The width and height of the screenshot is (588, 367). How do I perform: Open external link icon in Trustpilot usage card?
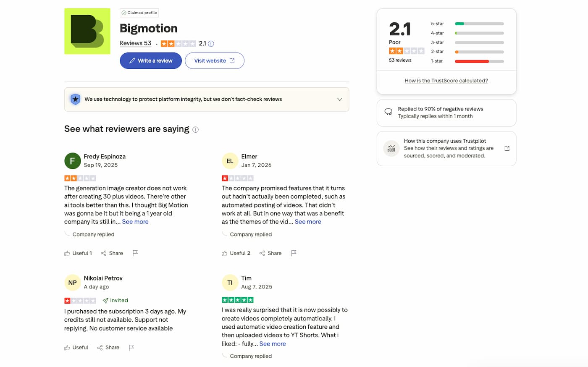[507, 149]
